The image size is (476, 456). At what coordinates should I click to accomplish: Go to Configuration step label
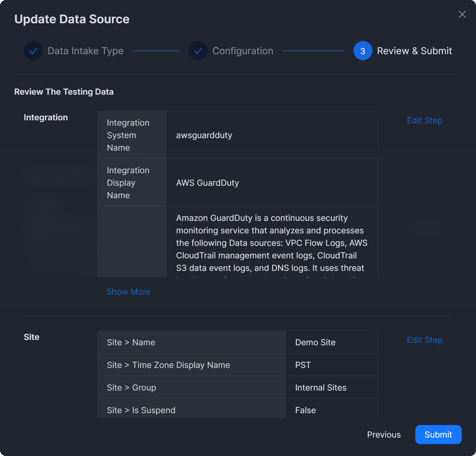click(x=242, y=51)
